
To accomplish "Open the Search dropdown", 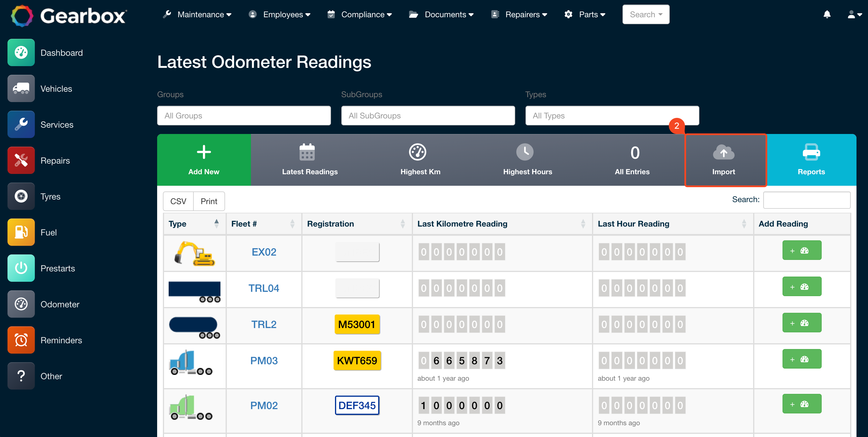I will point(646,14).
